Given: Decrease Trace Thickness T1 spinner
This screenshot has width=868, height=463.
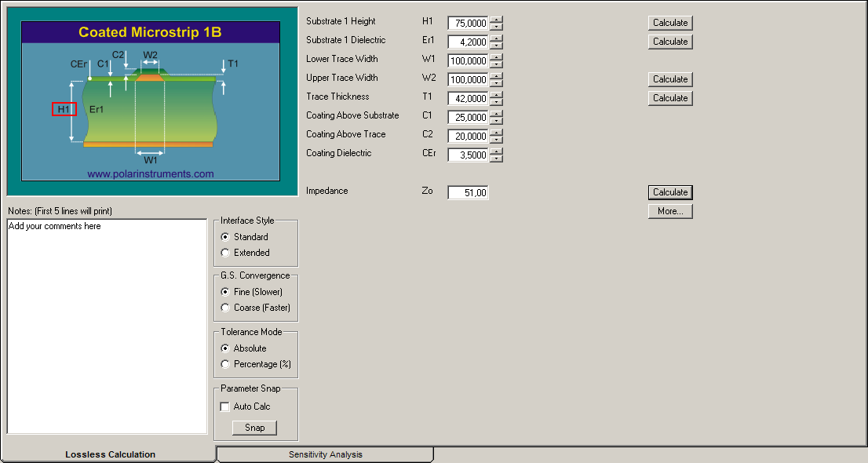Looking at the screenshot, I should [497, 102].
